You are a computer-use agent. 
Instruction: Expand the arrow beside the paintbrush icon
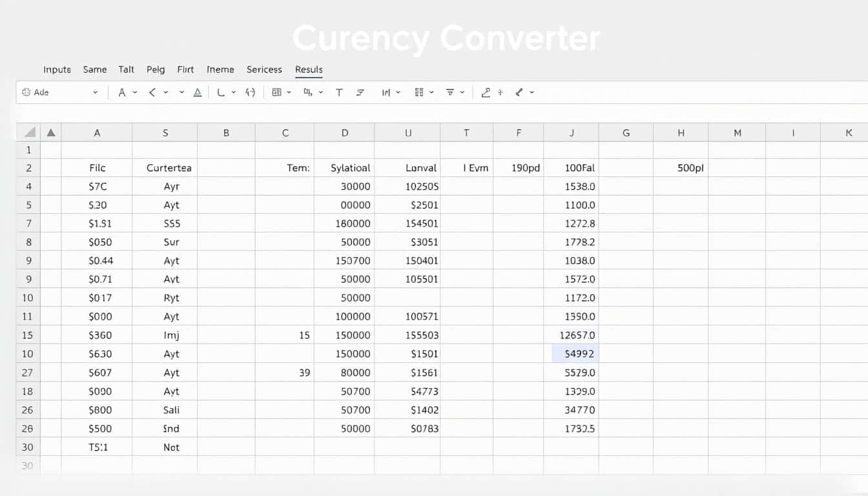(532, 92)
